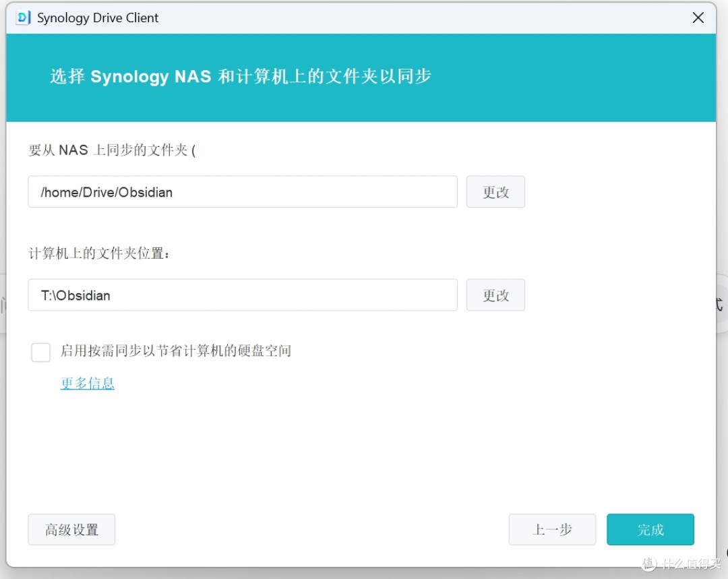Image resolution: width=728 pixels, height=579 pixels.
Task: Open the 更多信息 link
Action: (x=87, y=383)
